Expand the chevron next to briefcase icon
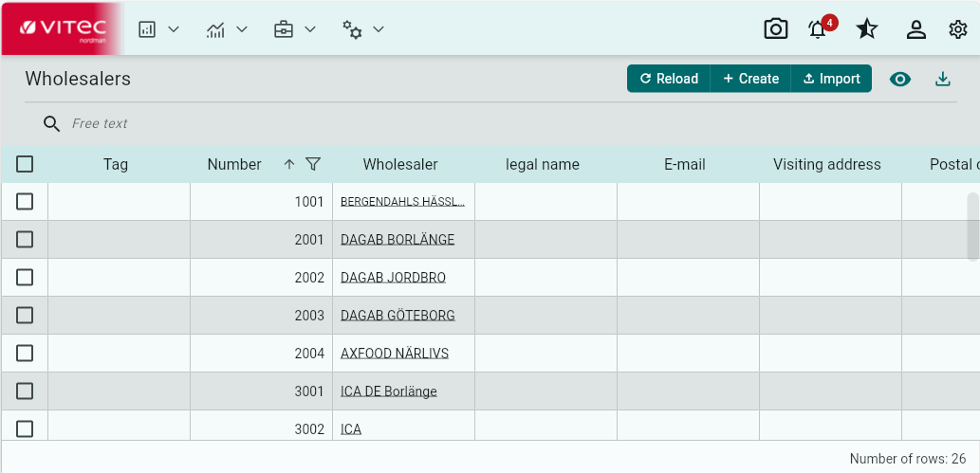The image size is (980, 473). click(310, 29)
